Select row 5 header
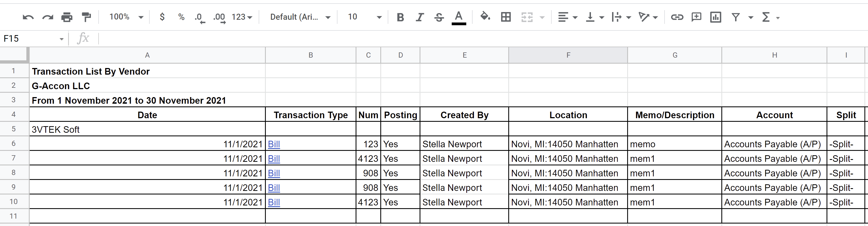868x226 pixels. [x=13, y=129]
